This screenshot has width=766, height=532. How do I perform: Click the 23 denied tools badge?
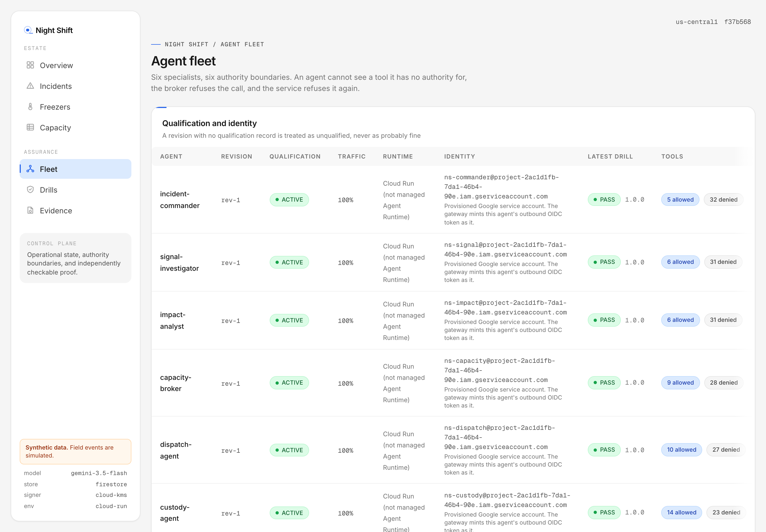coord(726,512)
